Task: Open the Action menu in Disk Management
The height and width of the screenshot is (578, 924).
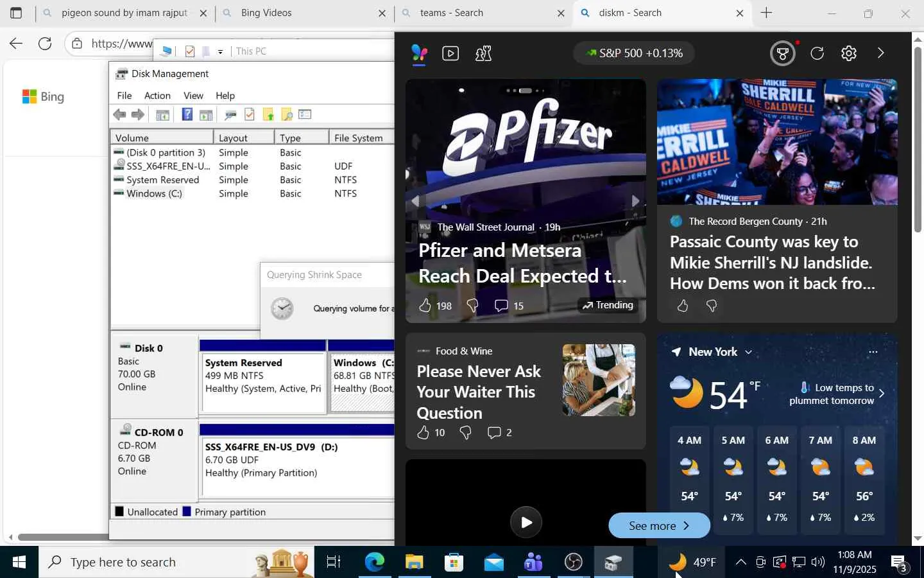Action: (157, 96)
